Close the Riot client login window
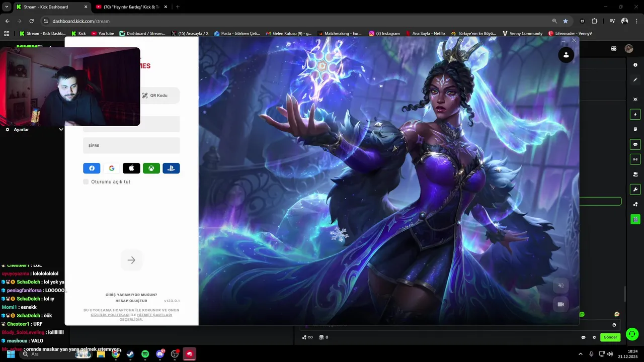 [x=574, y=40]
